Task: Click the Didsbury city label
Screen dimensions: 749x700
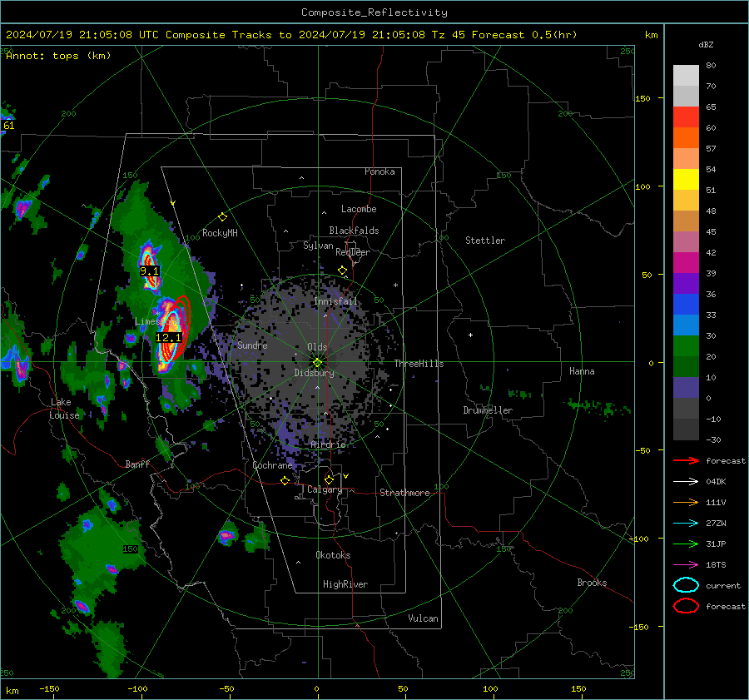Action: coord(314,373)
